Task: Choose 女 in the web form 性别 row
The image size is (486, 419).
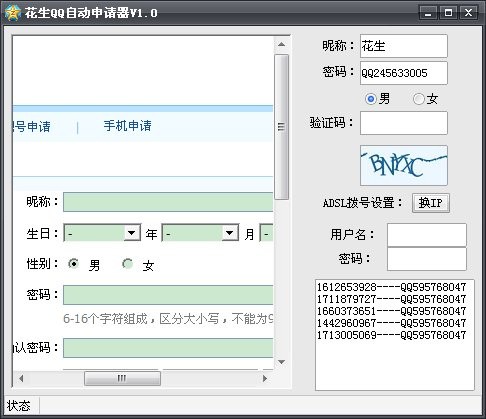Action: [128, 264]
